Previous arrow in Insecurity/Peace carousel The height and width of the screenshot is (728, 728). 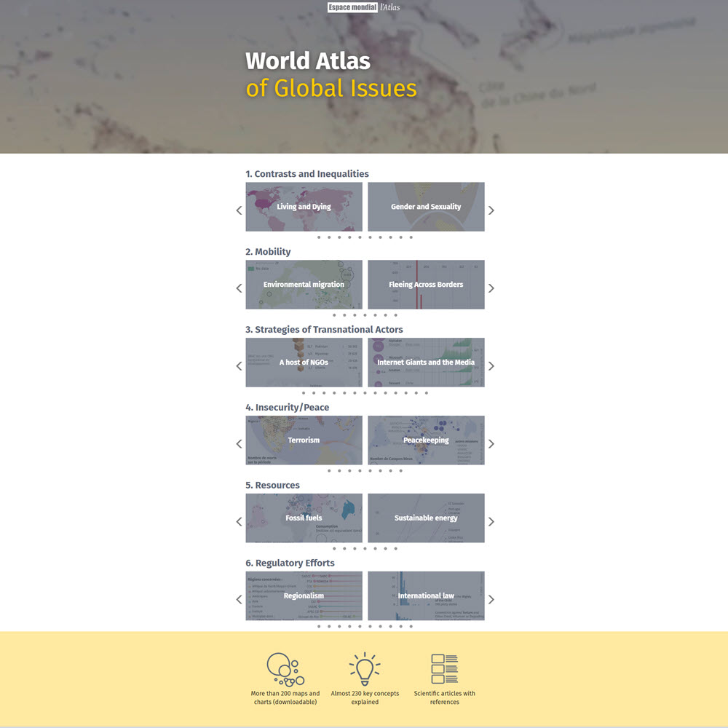pyautogui.click(x=239, y=444)
